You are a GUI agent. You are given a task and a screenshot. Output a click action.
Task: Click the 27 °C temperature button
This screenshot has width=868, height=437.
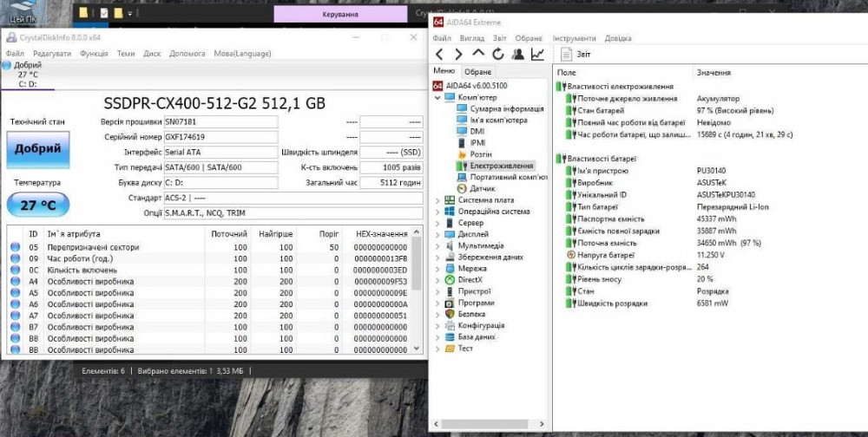pyautogui.click(x=37, y=205)
